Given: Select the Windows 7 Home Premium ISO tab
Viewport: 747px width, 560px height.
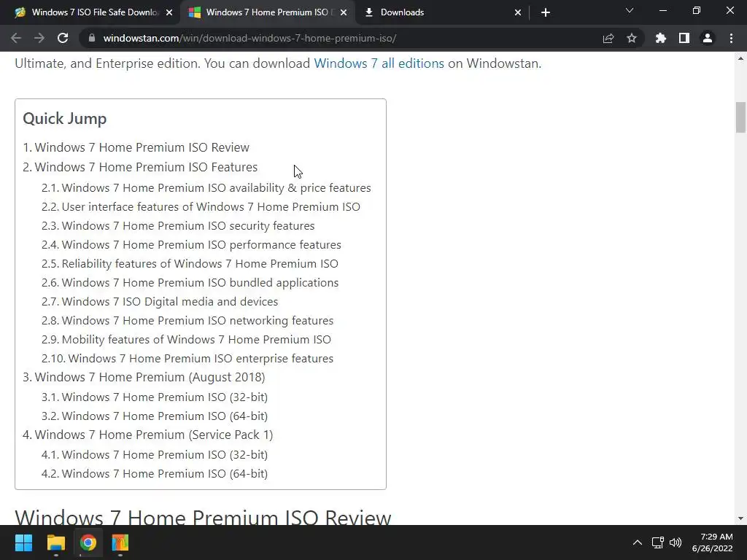Looking at the screenshot, I should 267,12.
